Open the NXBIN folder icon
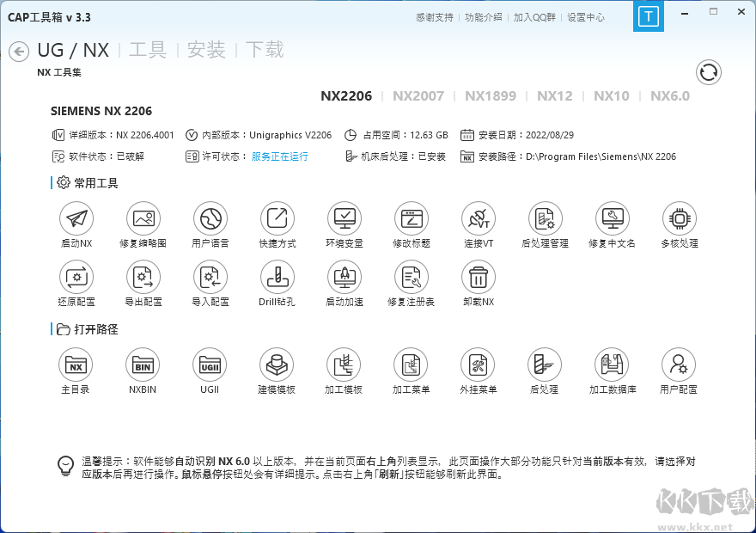This screenshot has width=756, height=533. (x=143, y=365)
